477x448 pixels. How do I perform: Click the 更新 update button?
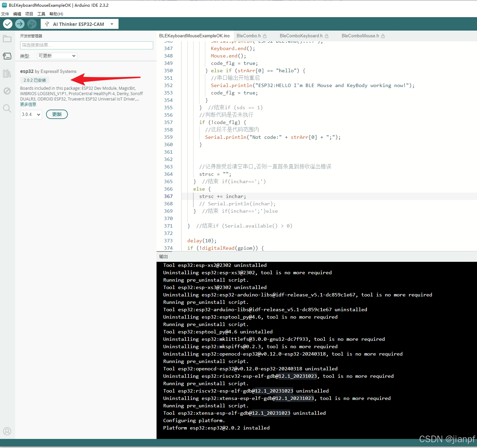coord(57,114)
